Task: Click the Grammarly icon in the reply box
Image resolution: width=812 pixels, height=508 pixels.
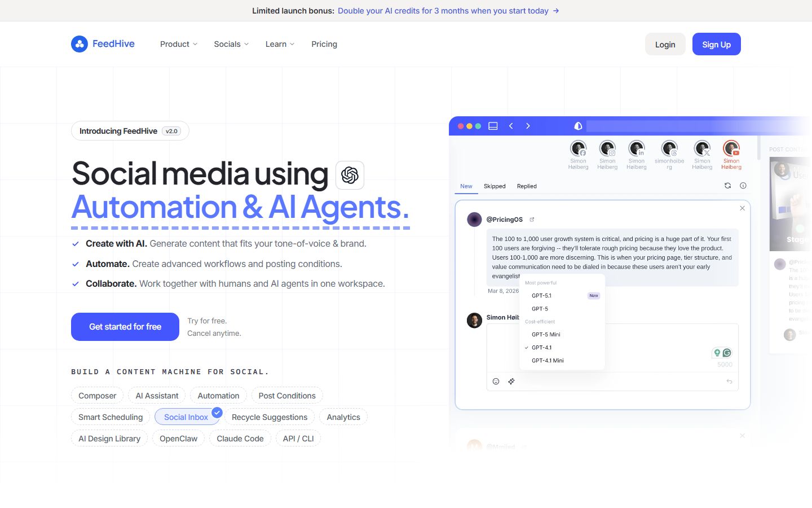Action: 727,353
